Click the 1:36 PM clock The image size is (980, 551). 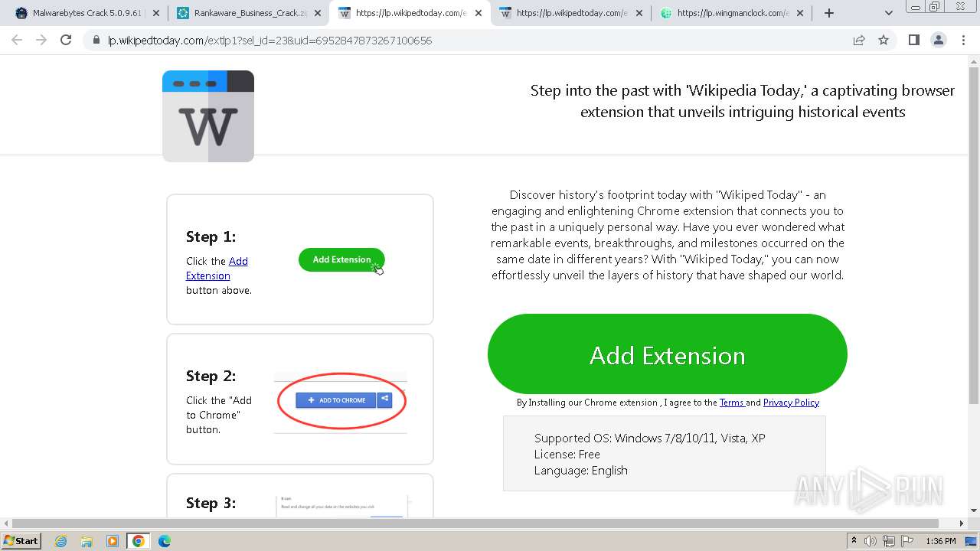941,541
